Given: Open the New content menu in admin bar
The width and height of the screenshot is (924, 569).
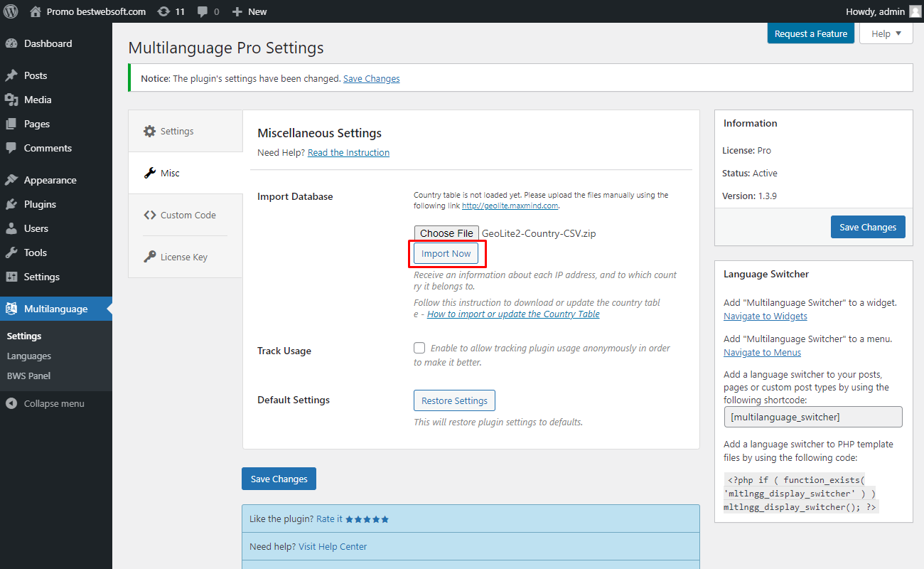Looking at the screenshot, I should coord(249,11).
